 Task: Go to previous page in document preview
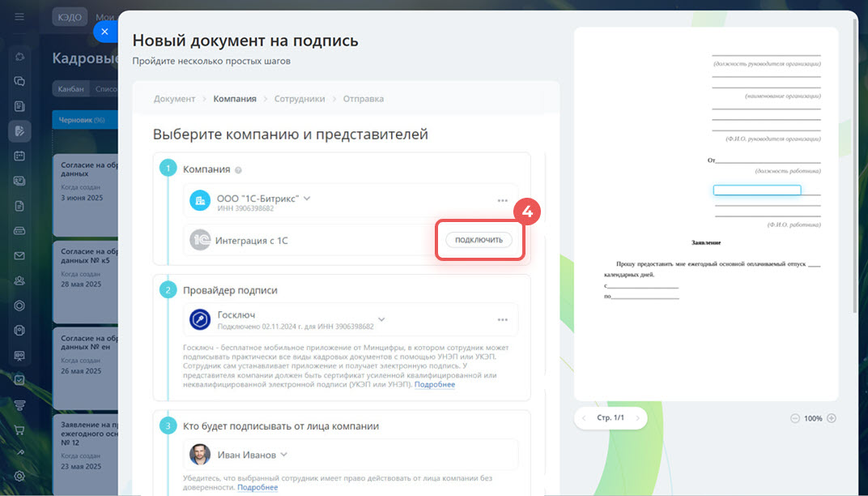(584, 418)
